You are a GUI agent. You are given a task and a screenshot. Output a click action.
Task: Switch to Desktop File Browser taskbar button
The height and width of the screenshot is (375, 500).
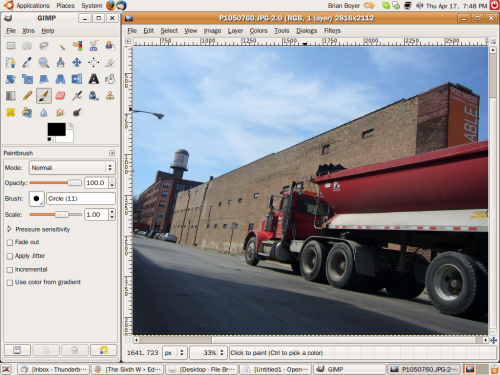tap(202, 369)
